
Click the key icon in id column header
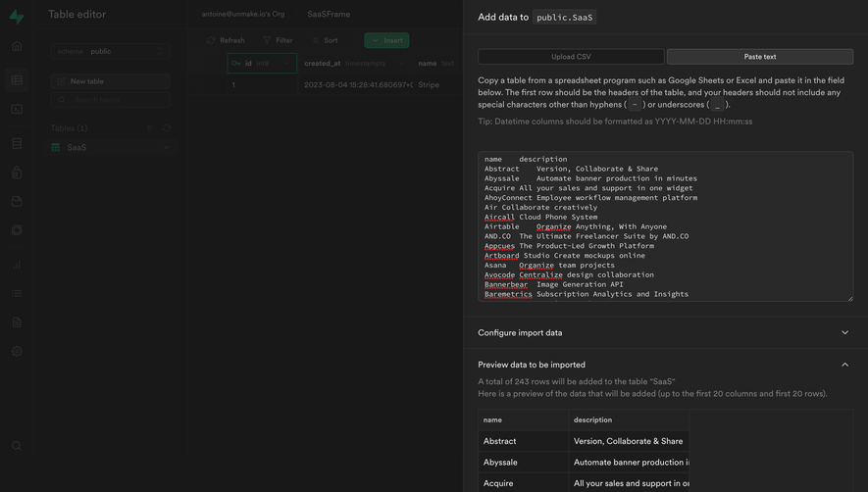pyautogui.click(x=236, y=63)
